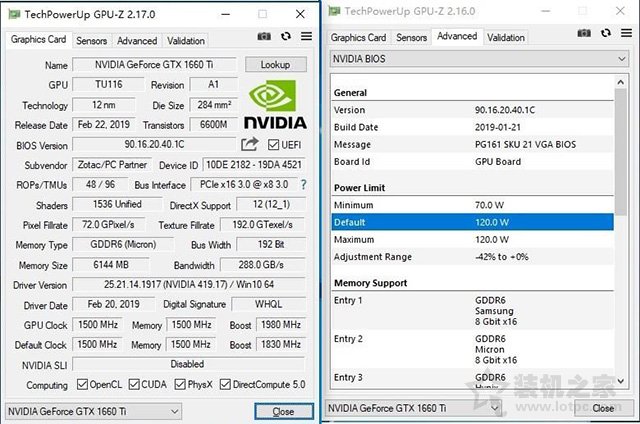Select Graphics Card tab in 2.17.0 window
Viewport: 640px width, 424px height.
38,40
